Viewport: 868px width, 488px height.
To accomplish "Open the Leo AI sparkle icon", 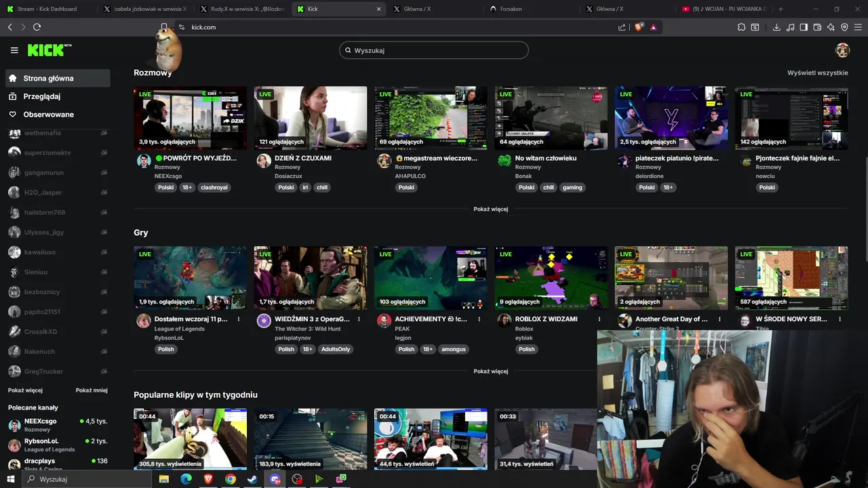I will [x=831, y=27].
